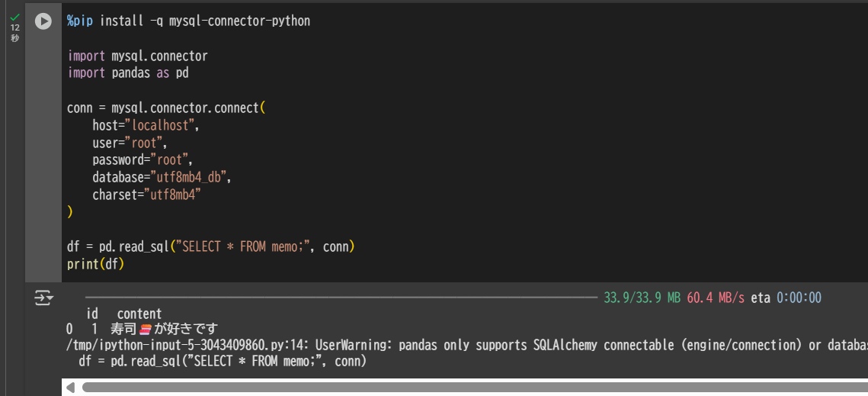This screenshot has height=396, width=868.
Task: Open the cell output actions icon
Action: pos(43,298)
